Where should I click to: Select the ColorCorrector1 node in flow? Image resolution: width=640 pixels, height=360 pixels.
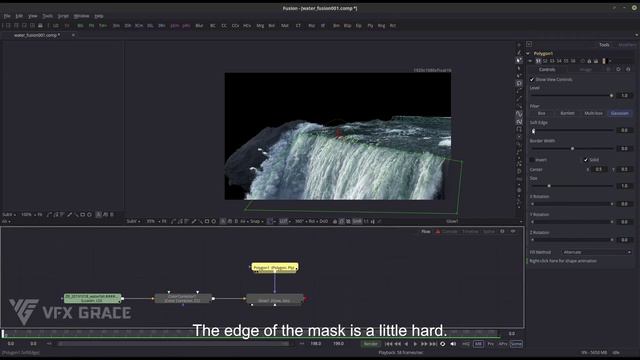[x=183, y=299]
